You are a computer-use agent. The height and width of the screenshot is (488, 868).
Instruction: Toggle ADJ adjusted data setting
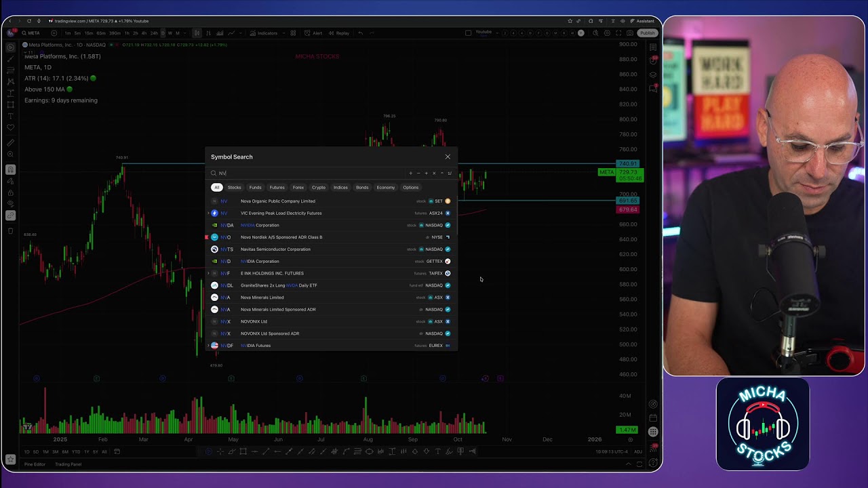coord(638,451)
